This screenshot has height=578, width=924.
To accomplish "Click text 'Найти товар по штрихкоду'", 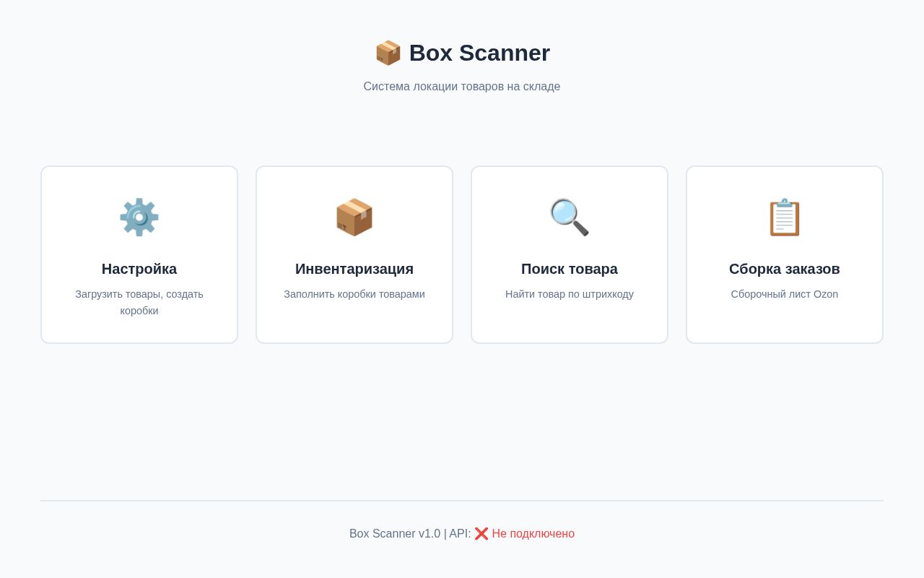I will tap(570, 294).
